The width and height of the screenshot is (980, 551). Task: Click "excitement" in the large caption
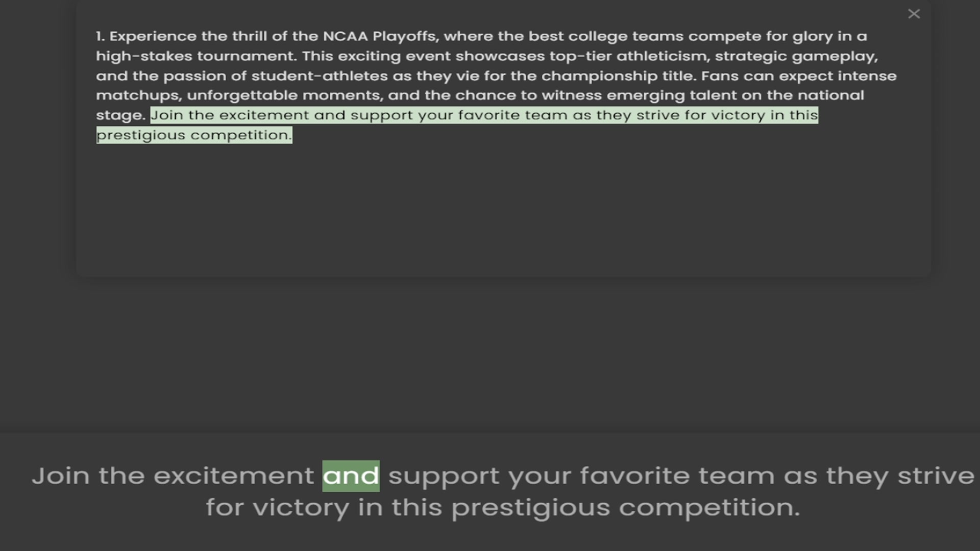[234, 476]
